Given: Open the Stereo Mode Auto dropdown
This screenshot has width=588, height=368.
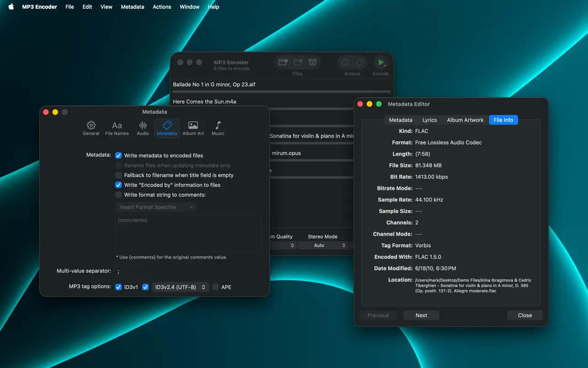Looking at the screenshot, I should tap(323, 245).
